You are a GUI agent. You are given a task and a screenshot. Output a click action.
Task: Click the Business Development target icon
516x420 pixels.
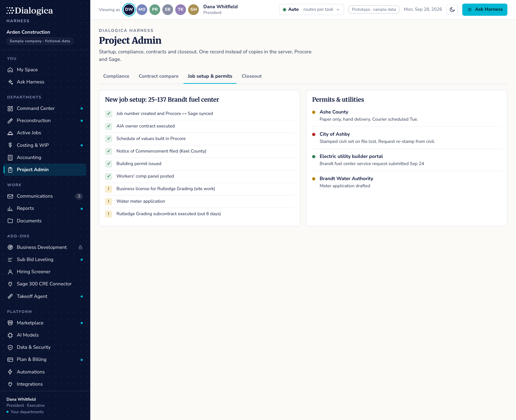[10, 247]
